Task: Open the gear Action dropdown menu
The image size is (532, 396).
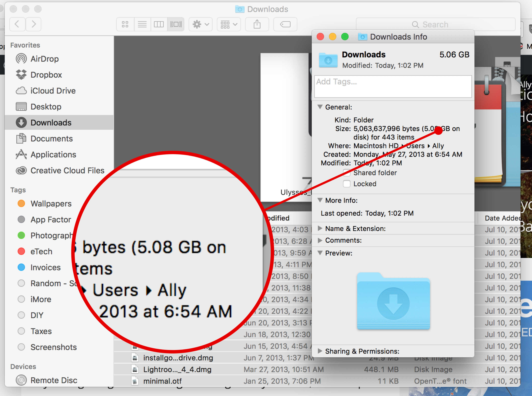Action: pos(200,24)
